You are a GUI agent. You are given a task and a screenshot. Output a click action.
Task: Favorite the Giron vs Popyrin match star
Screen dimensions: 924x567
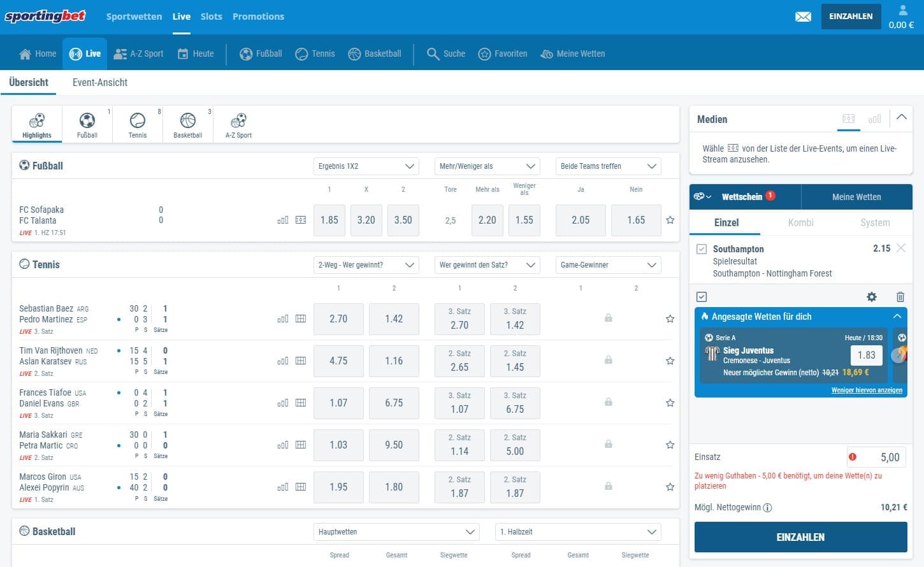point(670,487)
